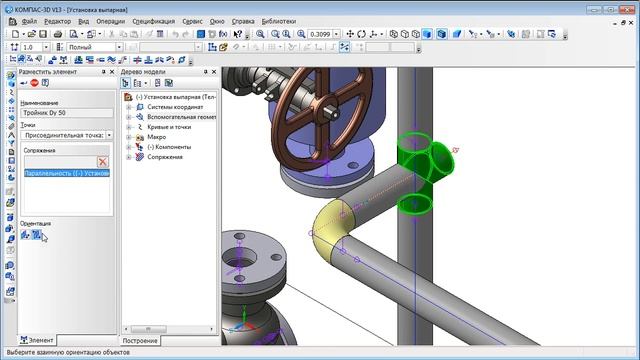Expand Сопряжения tree node

point(129,157)
